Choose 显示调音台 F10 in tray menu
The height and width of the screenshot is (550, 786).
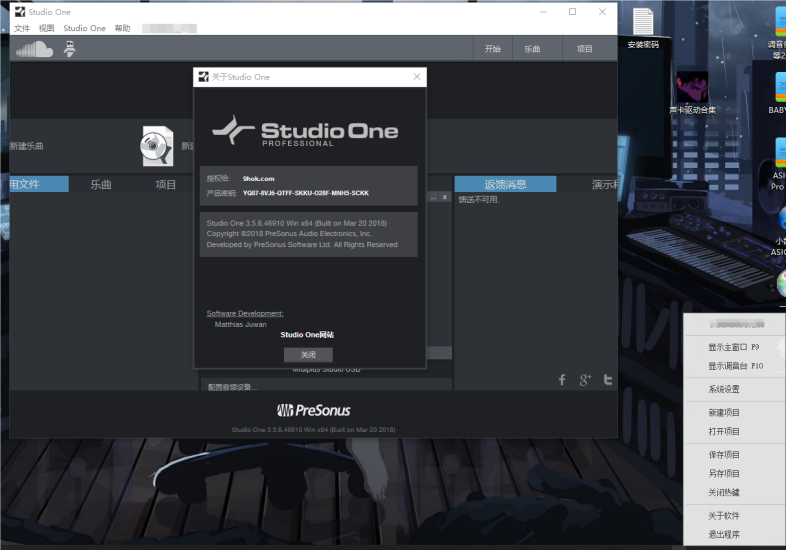[x=735, y=365]
